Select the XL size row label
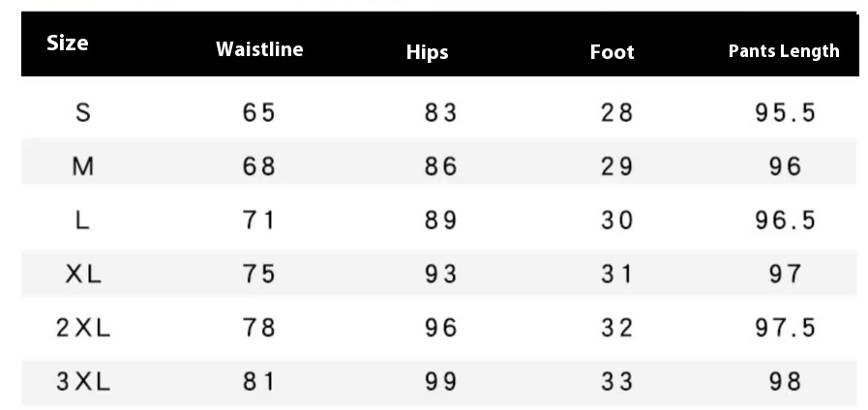Screen dimensions: 868x410 coord(83,275)
